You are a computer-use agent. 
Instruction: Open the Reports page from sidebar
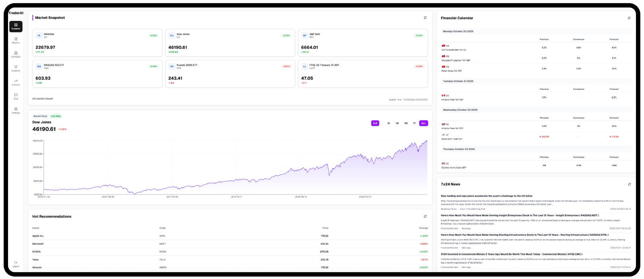[x=16, y=40]
